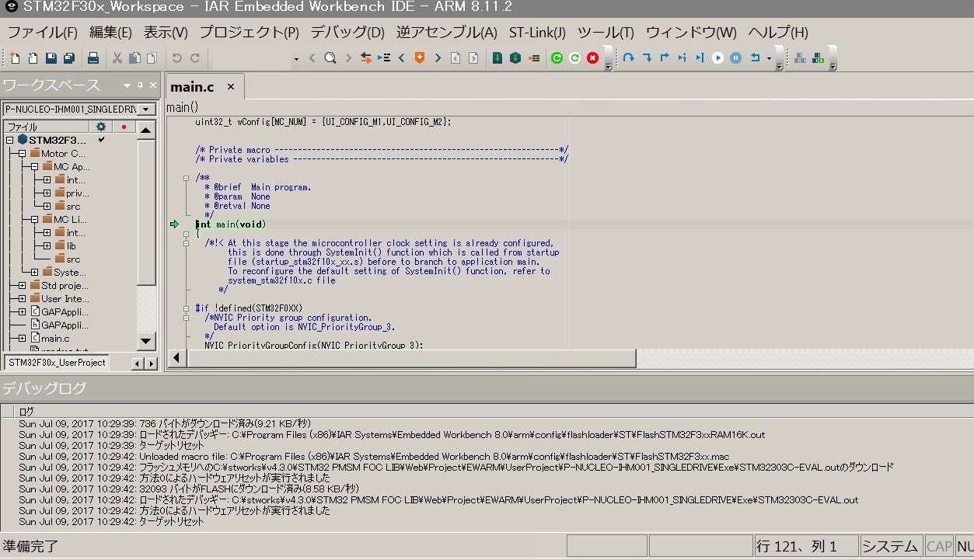Viewport: 974px width, 560px height.
Task: Click the Compile blocks icon
Action: point(800,58)
